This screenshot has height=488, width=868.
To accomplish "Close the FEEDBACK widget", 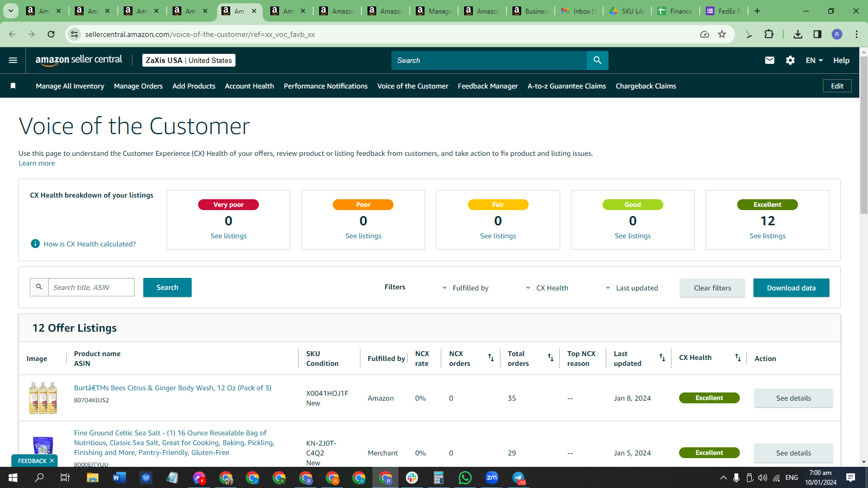I will point(52,461).
